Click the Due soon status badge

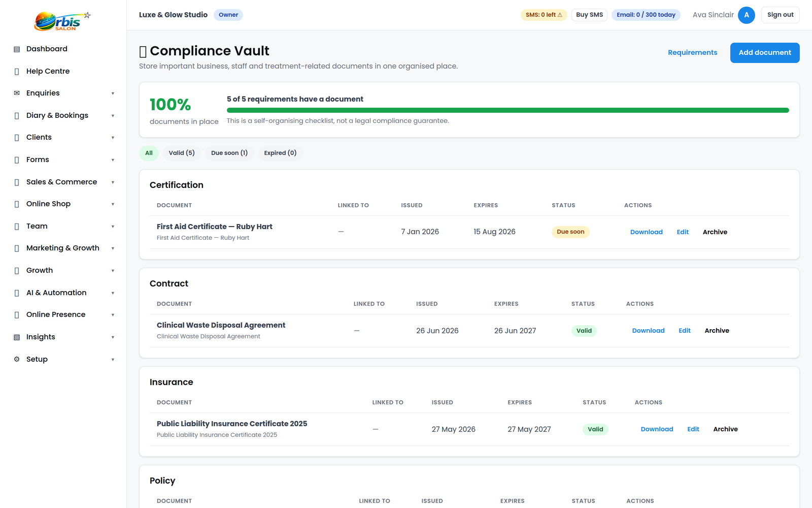click(570, 232)
